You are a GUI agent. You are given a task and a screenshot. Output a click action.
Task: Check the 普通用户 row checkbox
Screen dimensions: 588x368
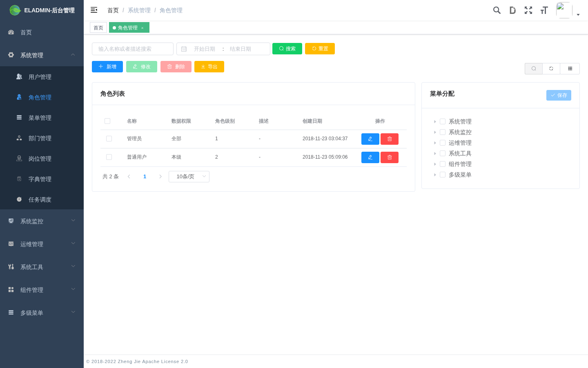tap(109, 157)
